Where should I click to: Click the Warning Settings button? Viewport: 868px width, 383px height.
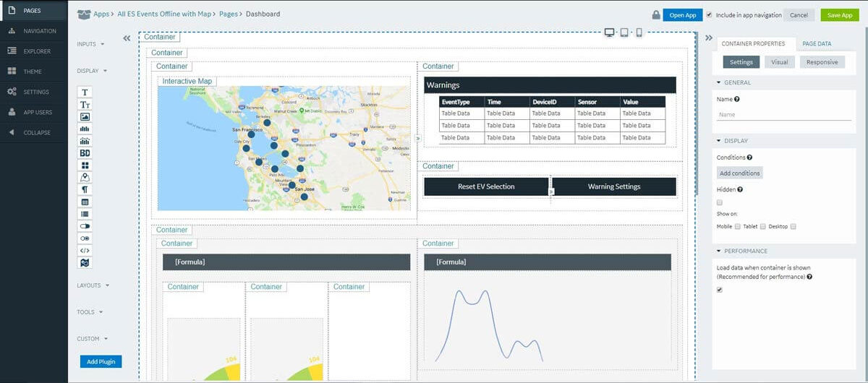click(x=614, y=186)
